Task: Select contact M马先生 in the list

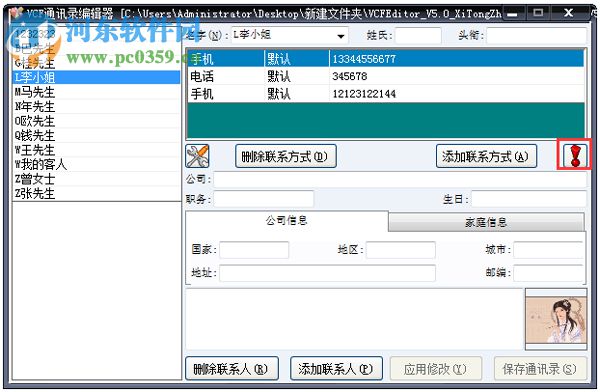Action: pos(96,92)
